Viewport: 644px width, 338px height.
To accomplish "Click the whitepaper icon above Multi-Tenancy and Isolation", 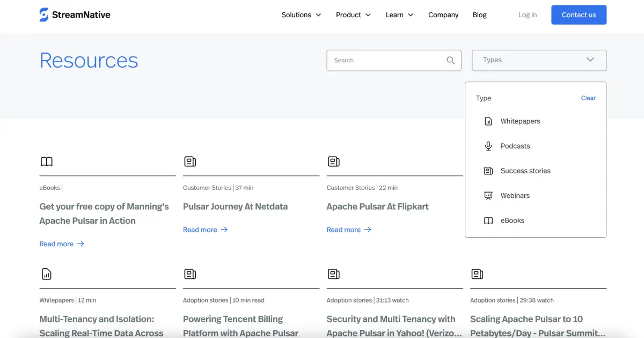I will pyautogui.click(x=47, y=274).
